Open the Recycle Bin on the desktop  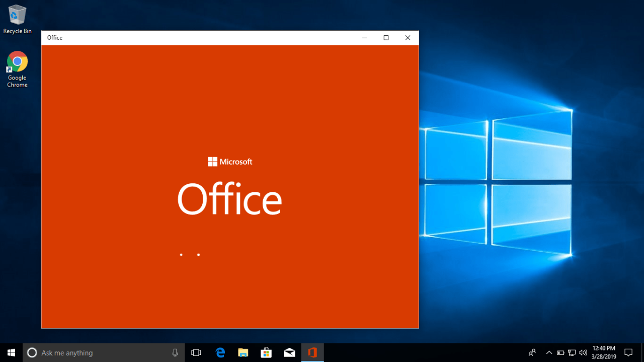[x=17, y=15]
